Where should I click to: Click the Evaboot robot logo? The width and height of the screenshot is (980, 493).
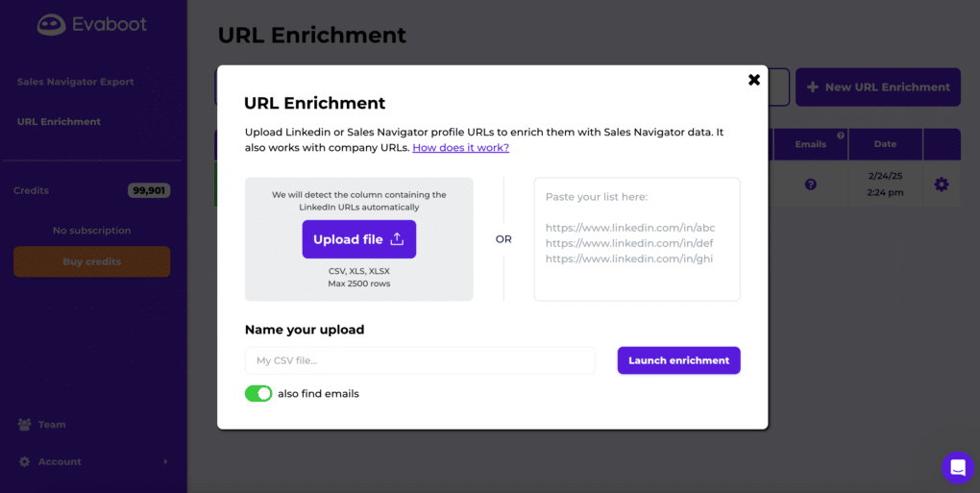pyautogui.click(x=51, y=25)
